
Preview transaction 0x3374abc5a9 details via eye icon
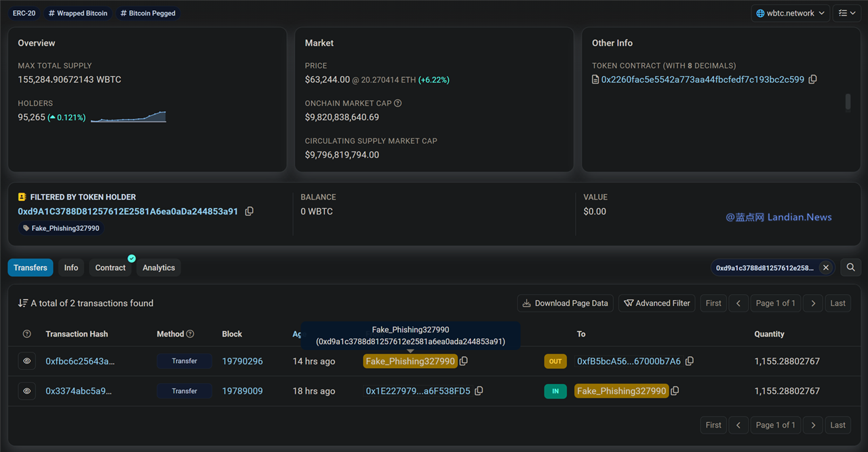click(x=27, y=391)
